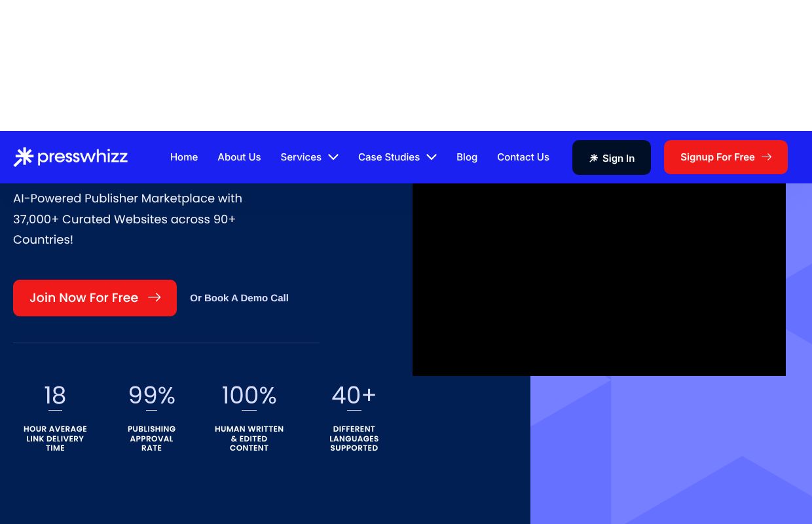The image size is (812, 524).
Task: Expand the Services dropdown chevron
Action: click(x=333, y=157)
